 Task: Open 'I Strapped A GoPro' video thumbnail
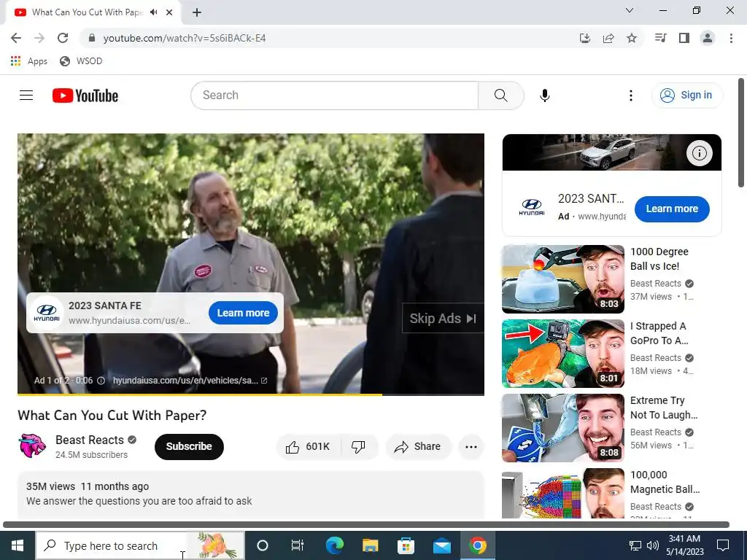click(x=562, y=354)
